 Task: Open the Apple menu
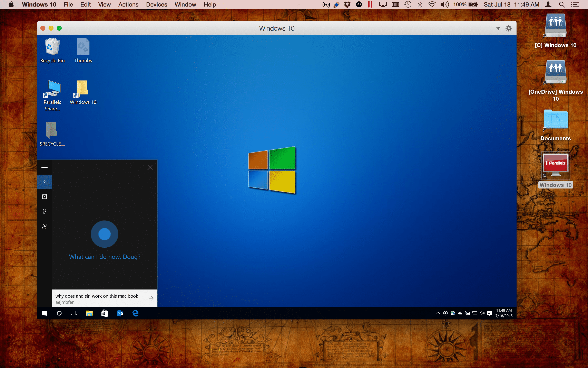pyautogui.click(x=11, y=4)
